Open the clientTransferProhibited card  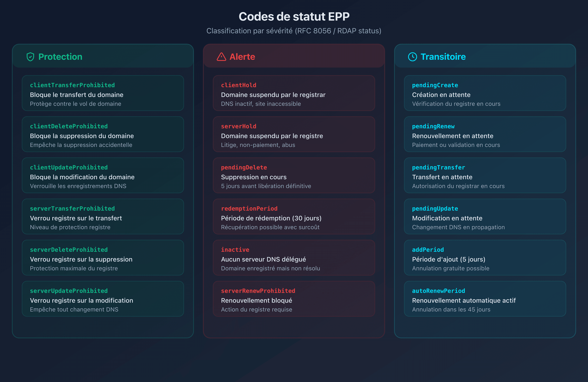pyautogui.click(x=103, y=93)
